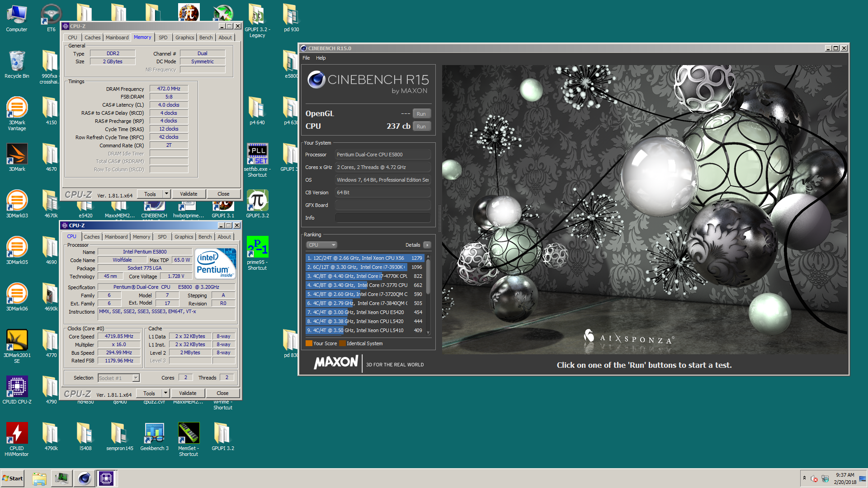The width and height of the screenshot is (868, 488).
Task: Open 3DMark06 desktop shortcut
Action: pos(17,297)
